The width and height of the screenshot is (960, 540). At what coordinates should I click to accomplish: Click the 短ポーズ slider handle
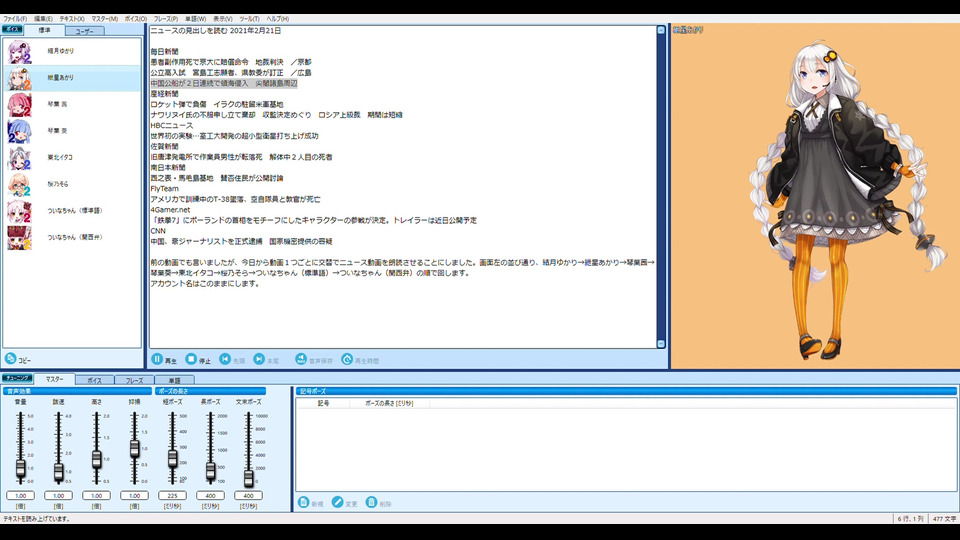tap(172, 458)
